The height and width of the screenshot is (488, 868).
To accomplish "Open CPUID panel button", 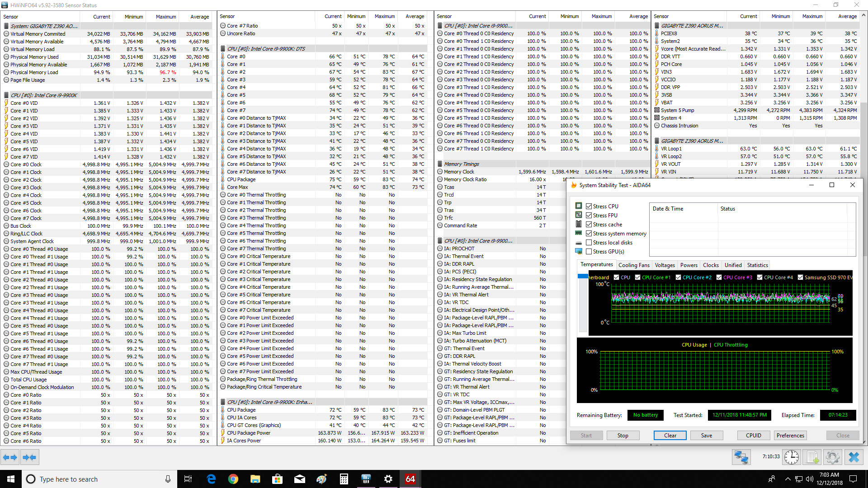I will tap(753, 436).
